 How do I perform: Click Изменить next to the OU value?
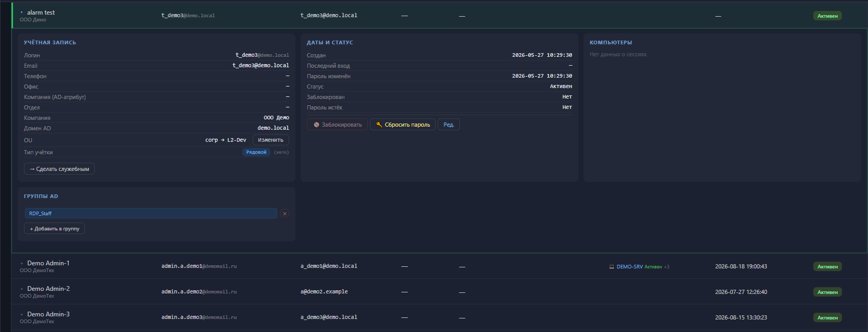point(271,140)
